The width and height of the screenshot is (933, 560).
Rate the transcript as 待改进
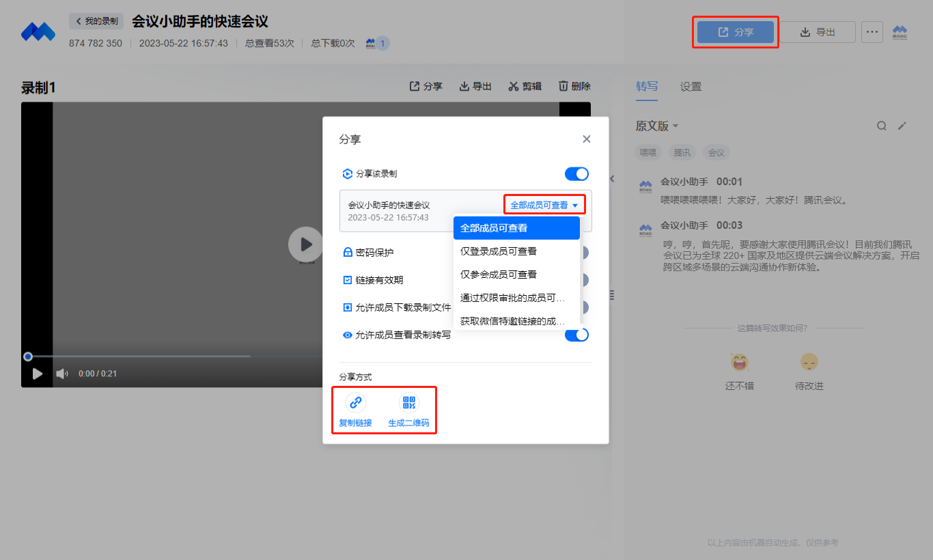809,372
